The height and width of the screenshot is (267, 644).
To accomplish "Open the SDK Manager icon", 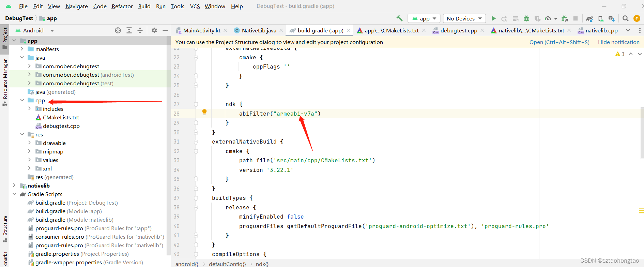I will [612, 18].
